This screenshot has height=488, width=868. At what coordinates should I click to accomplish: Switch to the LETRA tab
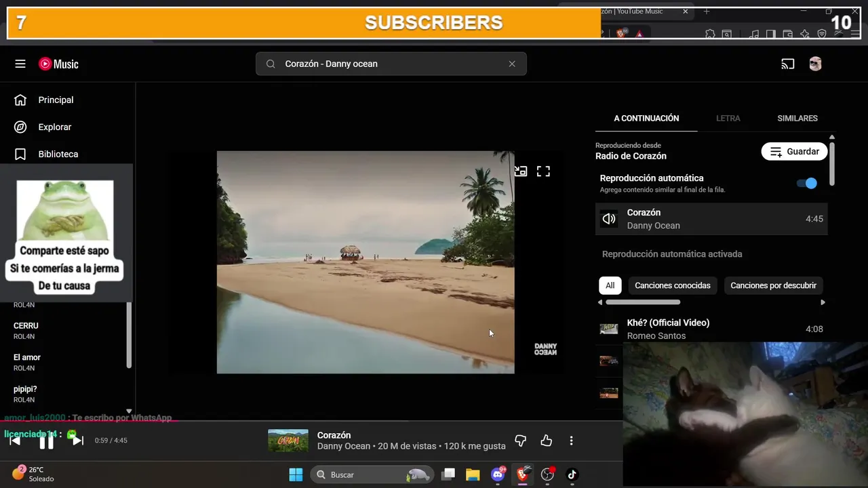pos(728,118)
